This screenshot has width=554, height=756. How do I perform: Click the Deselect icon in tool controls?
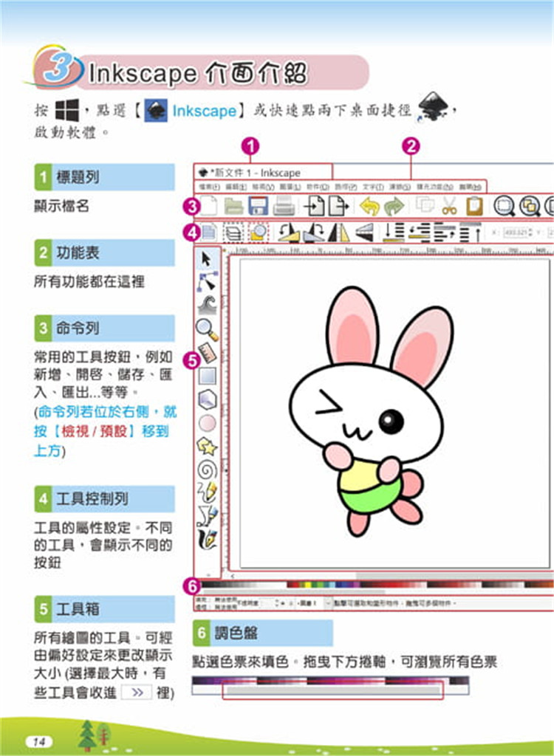[x=259, y=233]
